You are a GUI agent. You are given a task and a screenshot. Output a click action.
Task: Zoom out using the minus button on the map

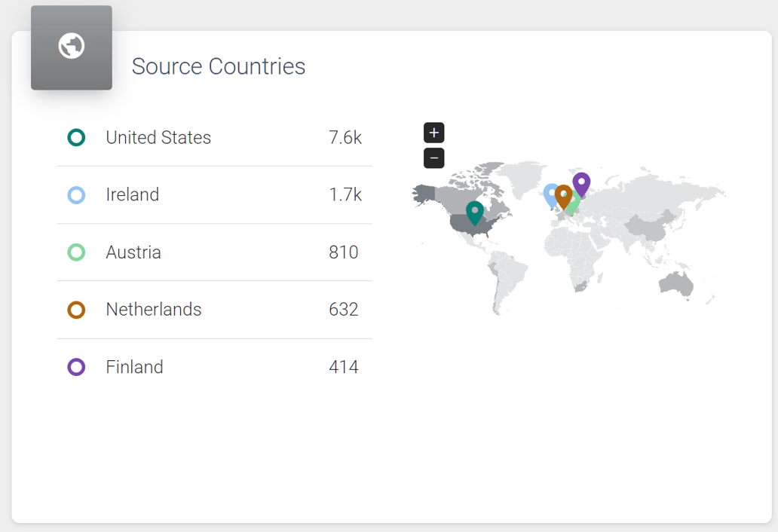433,157
